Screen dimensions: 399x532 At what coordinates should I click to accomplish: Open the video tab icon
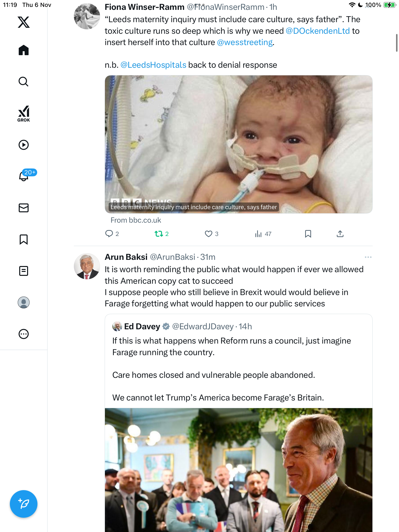[24, 145]
